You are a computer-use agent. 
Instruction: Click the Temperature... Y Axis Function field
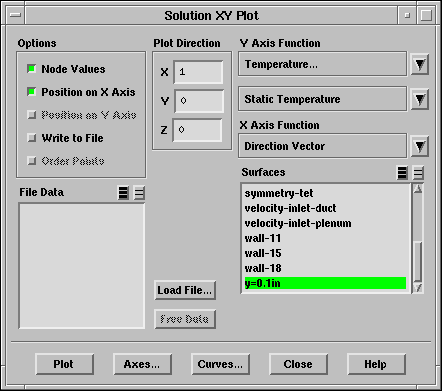323,64
